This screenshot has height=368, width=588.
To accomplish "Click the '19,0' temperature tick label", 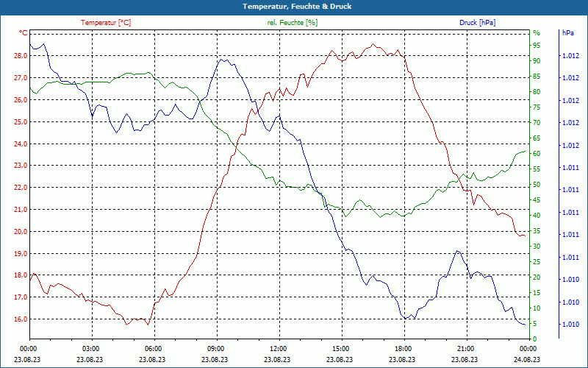I will (x=21, y=253).
